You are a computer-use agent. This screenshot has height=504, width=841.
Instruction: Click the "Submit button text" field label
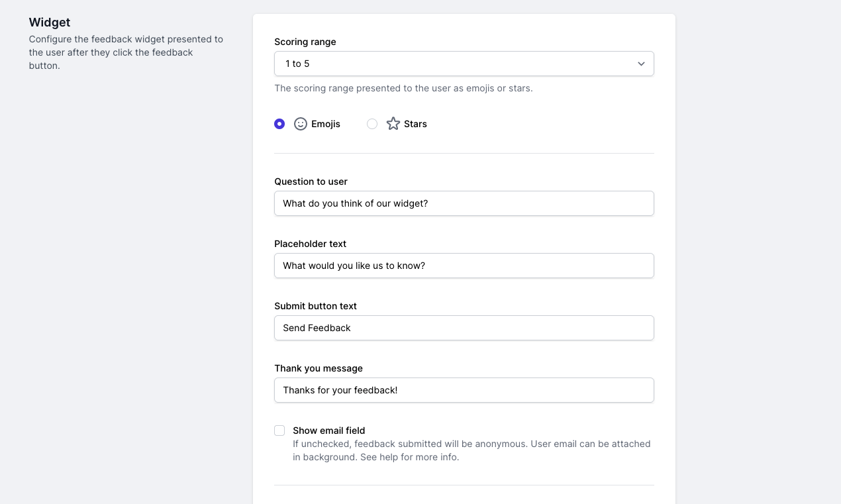coord(315,306)
